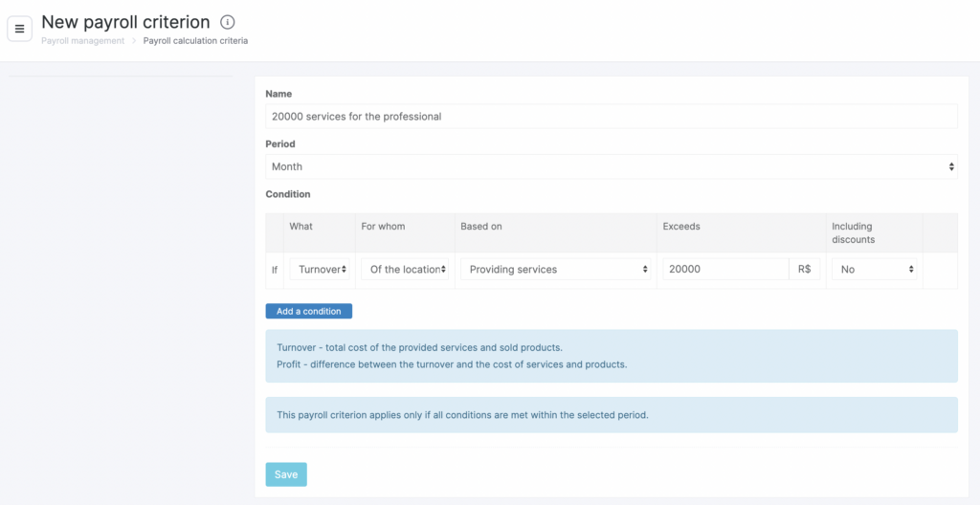Image resolution: width=980 pixels, height=505 pixels.
Task: Focus the Exceeds amount field with 20000
Action: click(725, 270)
